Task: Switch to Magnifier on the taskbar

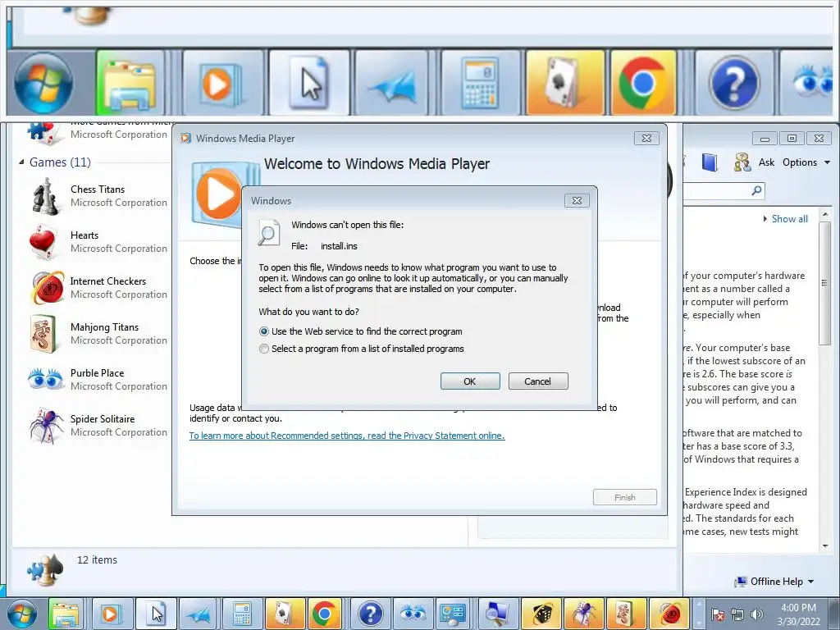Action: click(498, 614)
